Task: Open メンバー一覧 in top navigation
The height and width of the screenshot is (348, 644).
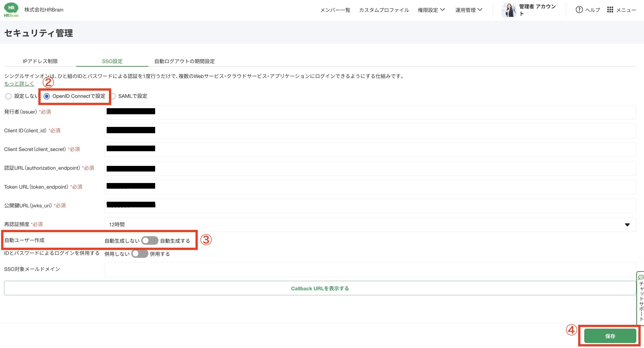Action: (x=335, y=10)
